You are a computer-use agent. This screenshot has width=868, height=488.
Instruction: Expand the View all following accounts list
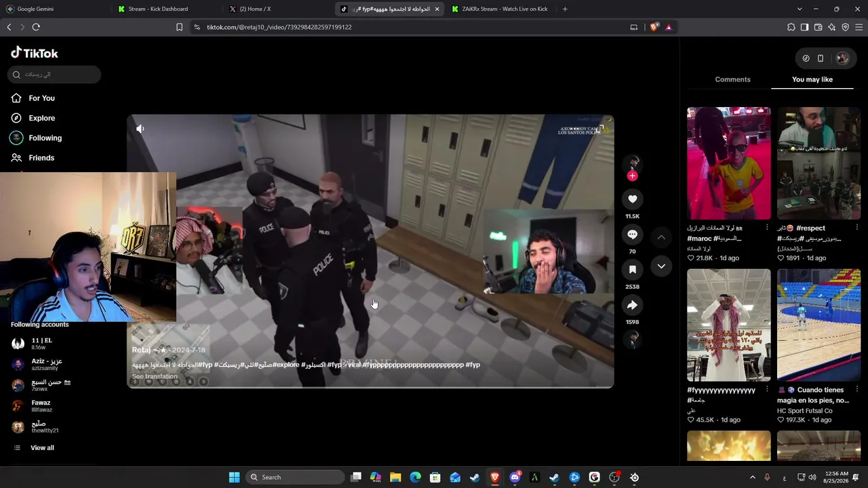pos(42,448)
